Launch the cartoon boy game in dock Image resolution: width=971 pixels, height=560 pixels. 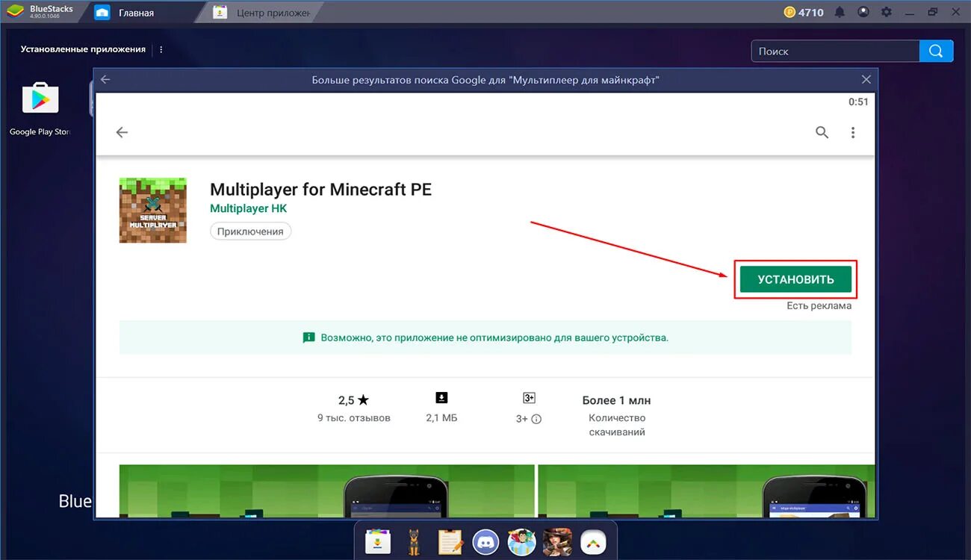pyautogui.click(x=521, y=541)
